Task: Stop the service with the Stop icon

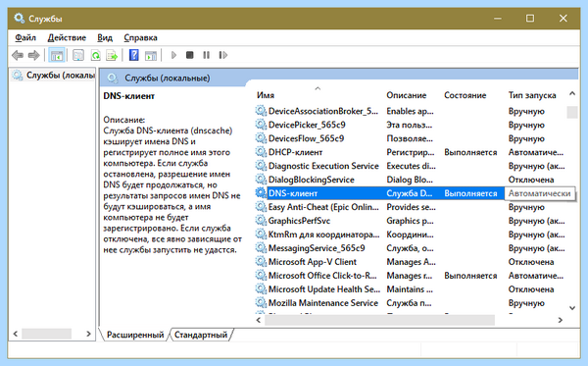Action: [x=190, y=55]
